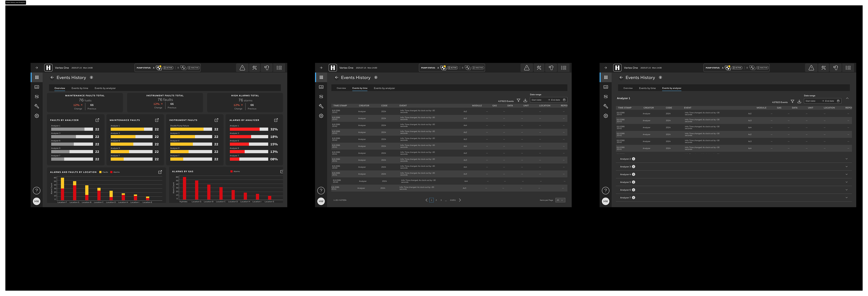Toggle Alarms legend in location chart
Viewport: 868px width, 296px height.
tap(115, 172)
